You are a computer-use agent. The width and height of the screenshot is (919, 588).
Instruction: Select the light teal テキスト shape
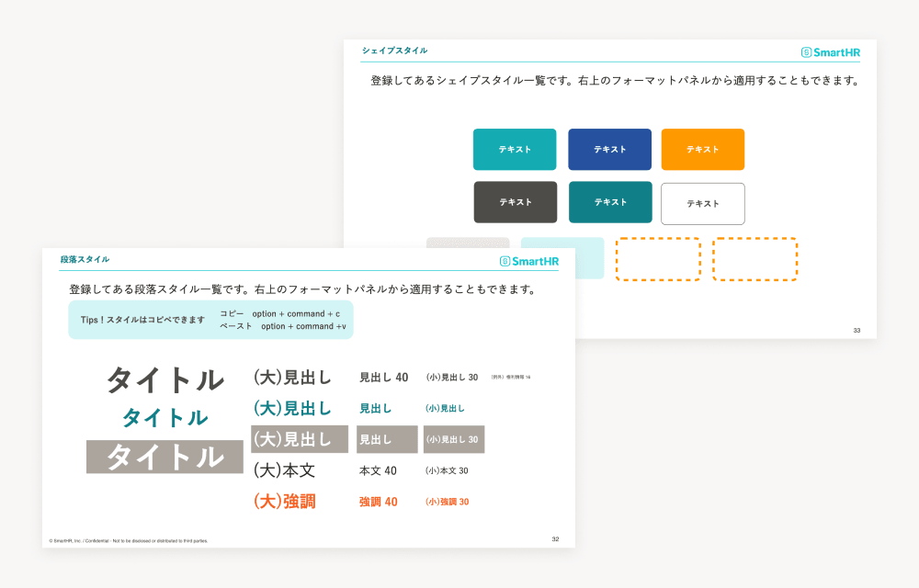click(x=515, y=150)
